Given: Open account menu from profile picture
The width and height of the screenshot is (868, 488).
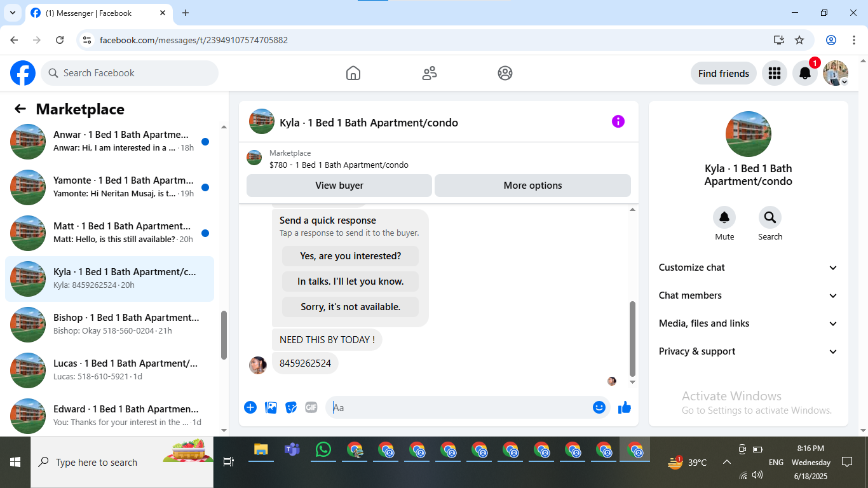Looking at the screenshot, I should [x=836, y=73].
